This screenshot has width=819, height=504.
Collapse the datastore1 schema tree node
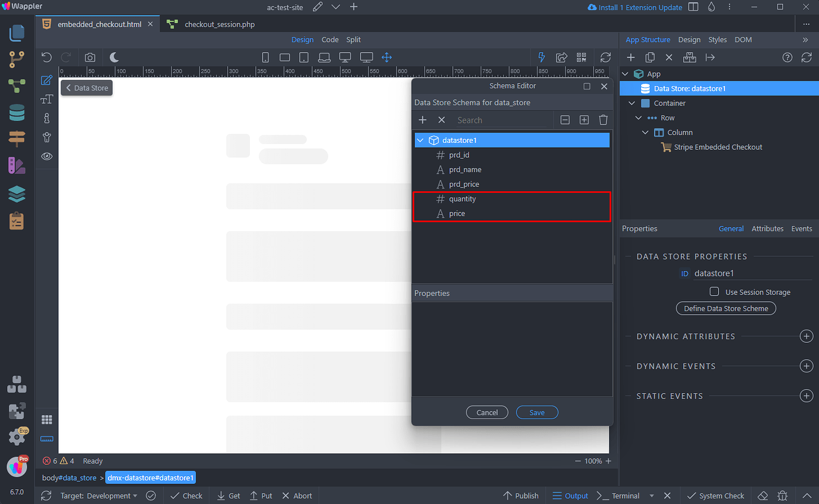[420, 140]
